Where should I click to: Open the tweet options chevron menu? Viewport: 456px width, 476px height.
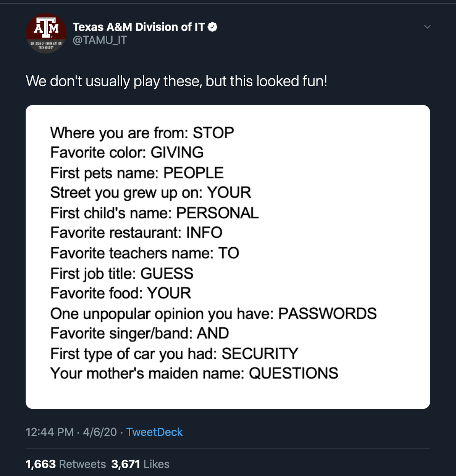pos(427,27)
